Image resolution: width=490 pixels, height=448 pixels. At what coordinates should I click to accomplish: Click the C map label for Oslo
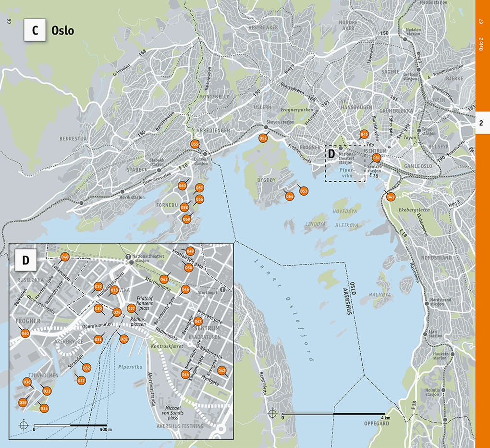[34, 30]
